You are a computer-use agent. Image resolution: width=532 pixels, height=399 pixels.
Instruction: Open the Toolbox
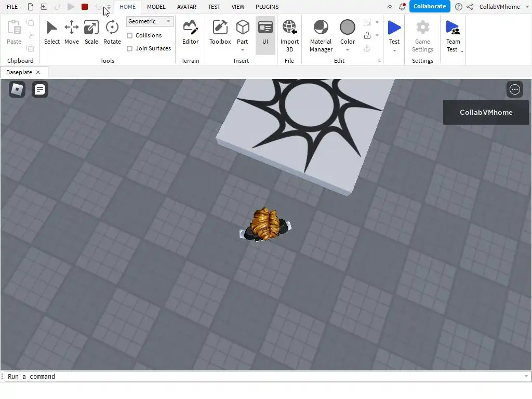(x=220, y=32)
